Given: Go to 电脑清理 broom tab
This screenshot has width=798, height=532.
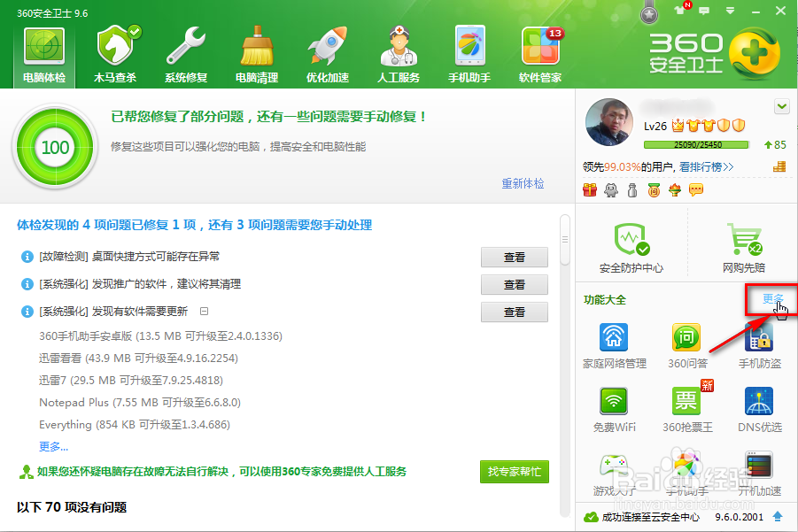Looking at the screenshot, I should click(x=257, y=56).
